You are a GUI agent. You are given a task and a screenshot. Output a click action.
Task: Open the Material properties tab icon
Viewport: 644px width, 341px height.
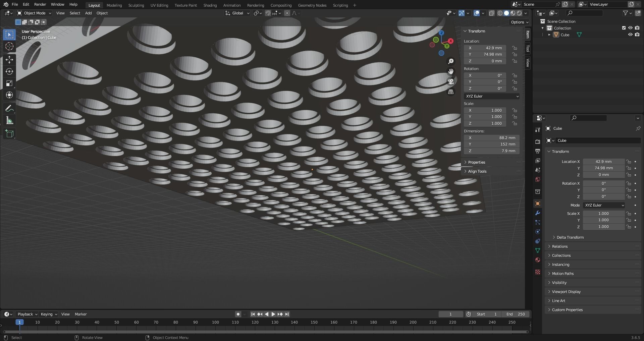pyautogui.click(x=538, y=260)
